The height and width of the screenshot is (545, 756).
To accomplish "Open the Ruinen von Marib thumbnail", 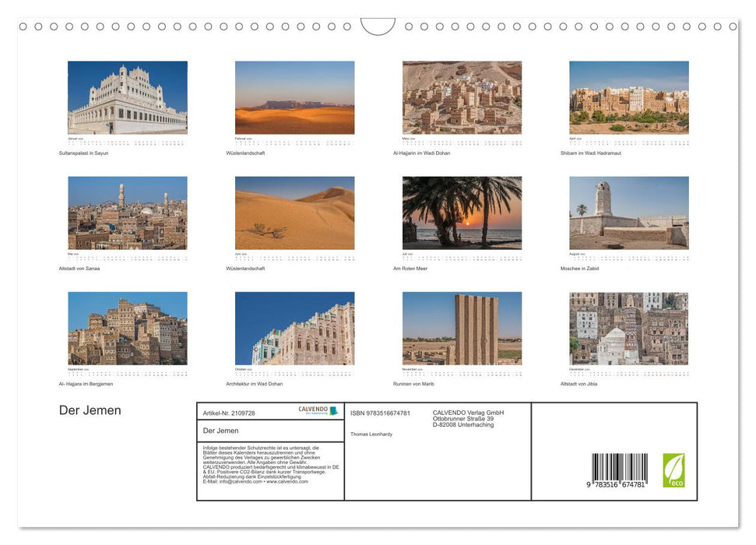I will [462, 328].
